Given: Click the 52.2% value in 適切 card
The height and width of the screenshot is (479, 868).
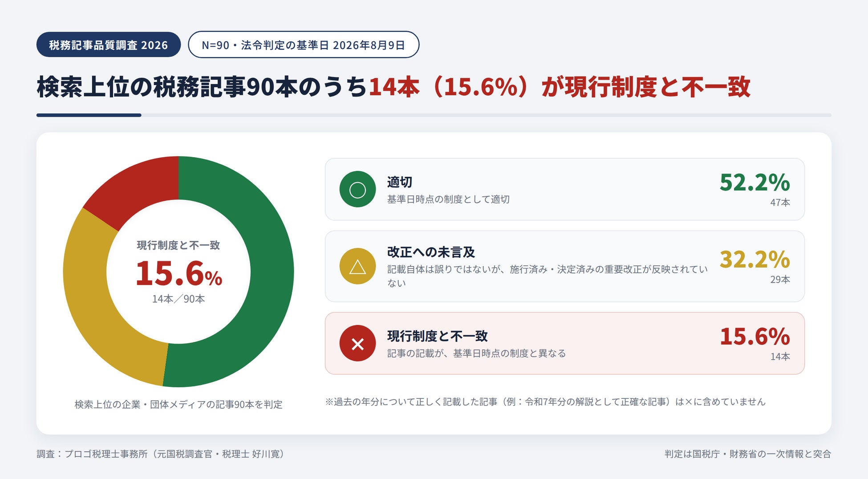Looking at the screenshot, I should (x=754, y=183).
